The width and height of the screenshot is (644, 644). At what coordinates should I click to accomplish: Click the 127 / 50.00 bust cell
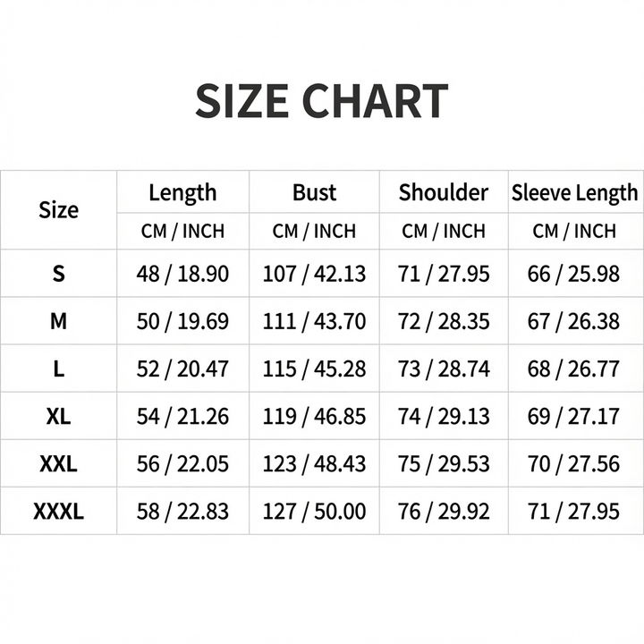click(x=314, y=512)
